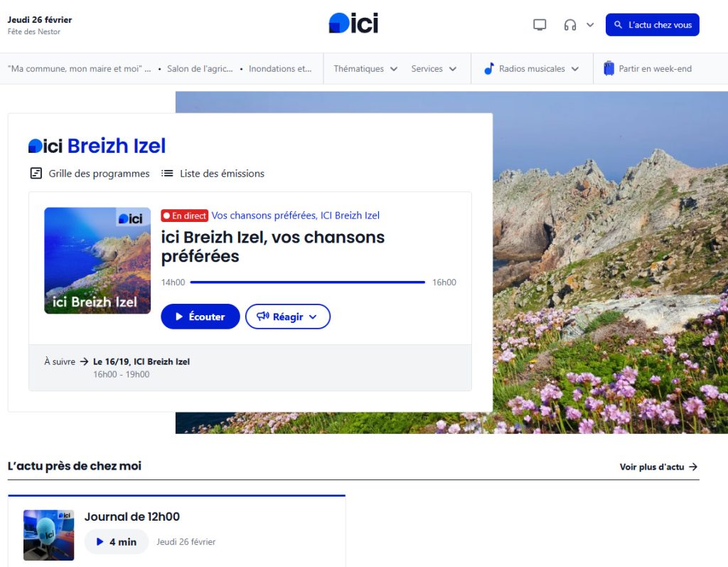Click the ici Breizh Izel station logo
This screenshot has height=567, width=728.
click(x=97, y=146)
